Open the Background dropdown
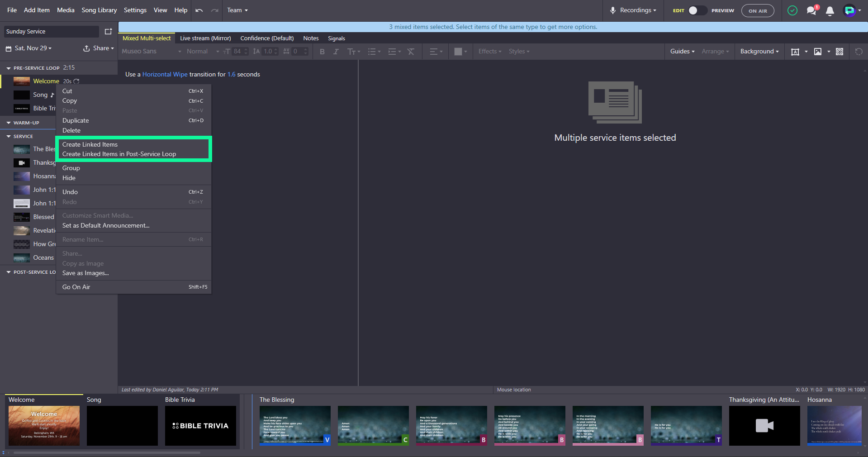Viewport: 868px width, 457px height. coord(759,52)
